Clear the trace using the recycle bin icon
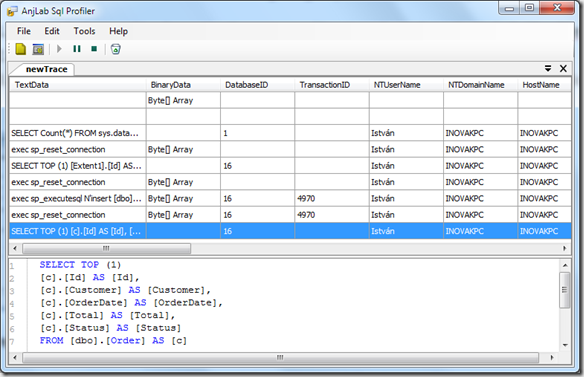 coord(115,49)
